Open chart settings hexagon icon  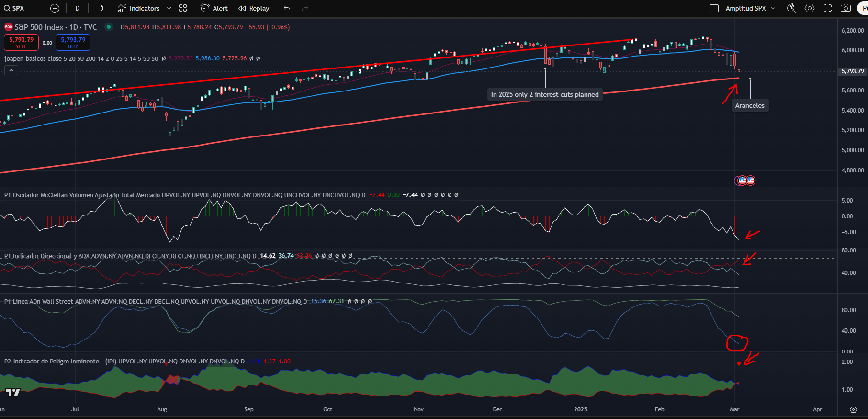coord(810,8)
